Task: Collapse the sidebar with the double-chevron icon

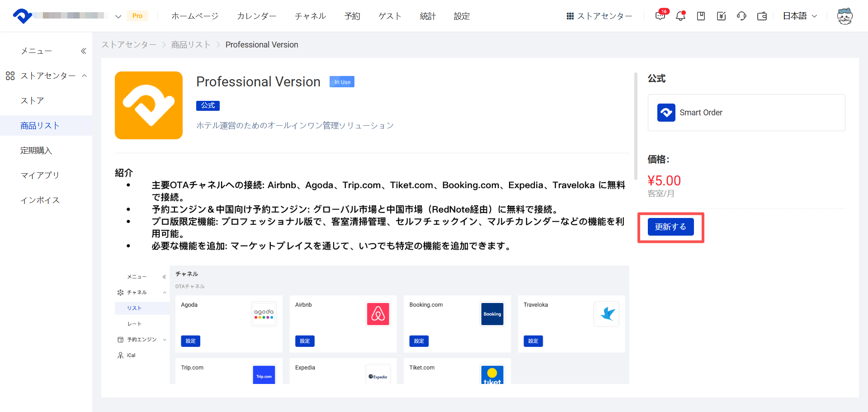Action: (x=84, y=51)
